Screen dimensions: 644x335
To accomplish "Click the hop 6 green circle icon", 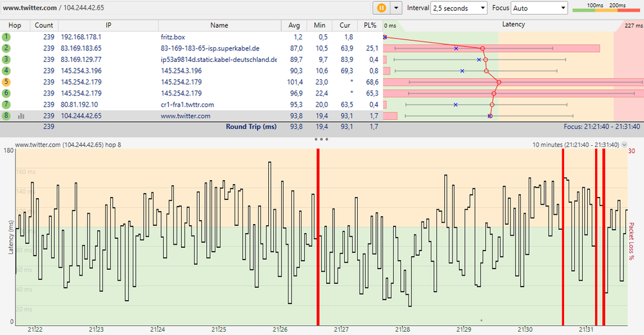I will pos(6,94).
